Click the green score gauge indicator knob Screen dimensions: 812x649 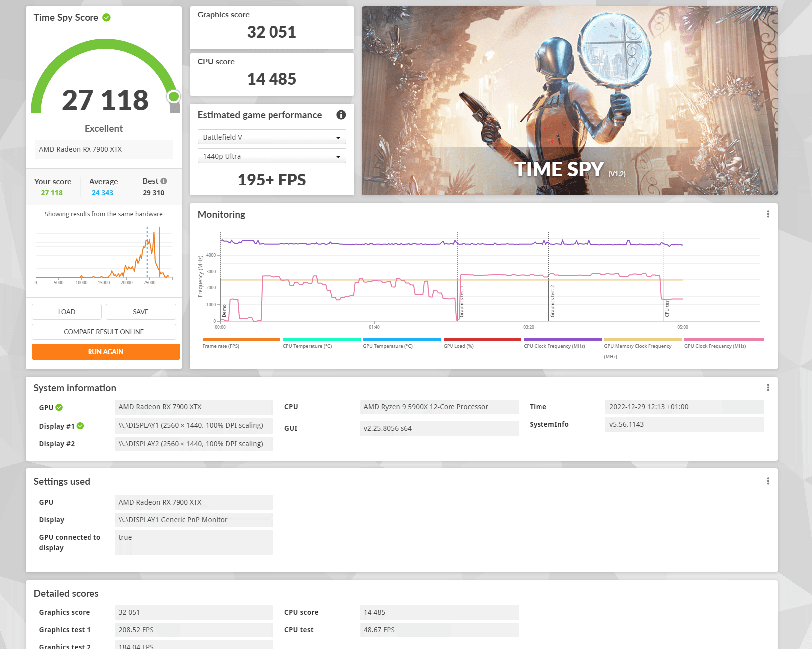click(x=174, y=96)
